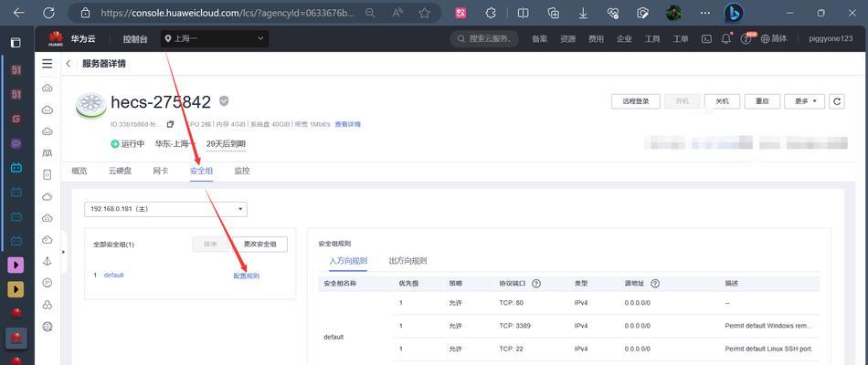The height and width of the screenshot is (365, 868).
Task: Click the 重启 restart button
Action: (x=762, y=101)
